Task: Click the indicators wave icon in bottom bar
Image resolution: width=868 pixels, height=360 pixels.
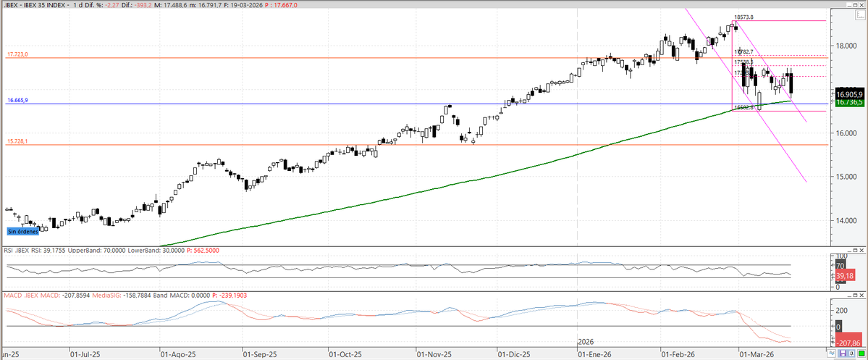Action: [832, 353]
